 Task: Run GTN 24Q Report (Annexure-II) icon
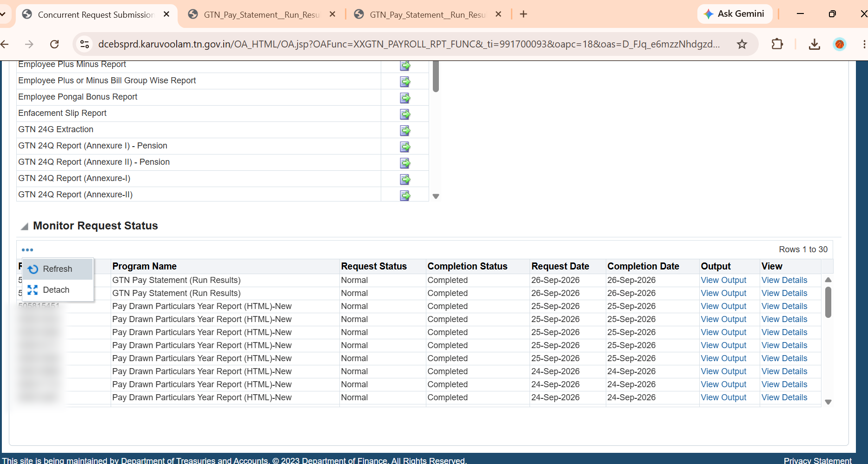coord(405,195)
